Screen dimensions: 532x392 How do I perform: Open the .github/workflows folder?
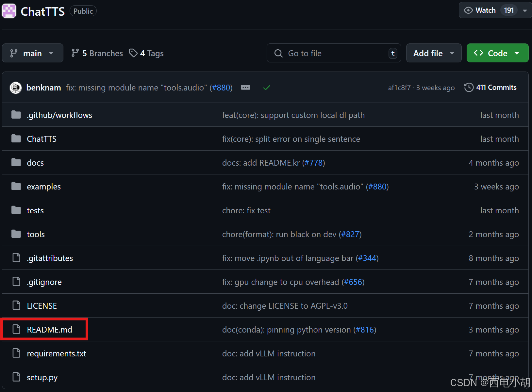[59, 115]
